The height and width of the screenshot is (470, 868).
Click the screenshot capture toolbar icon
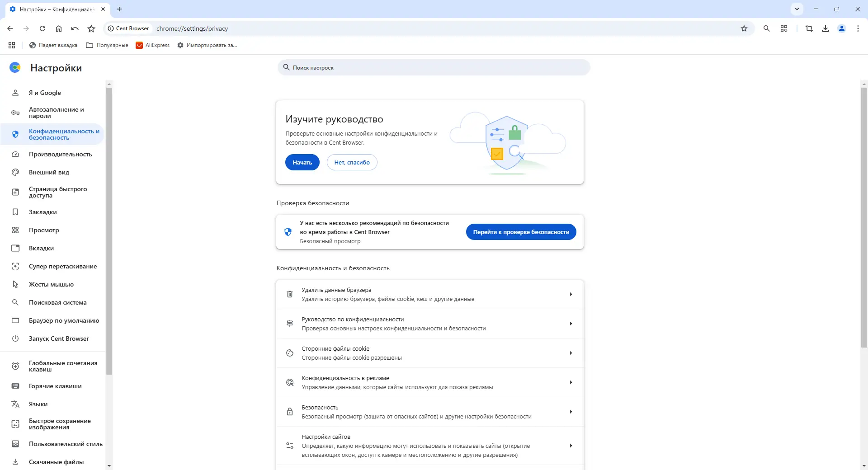[809, 28]
